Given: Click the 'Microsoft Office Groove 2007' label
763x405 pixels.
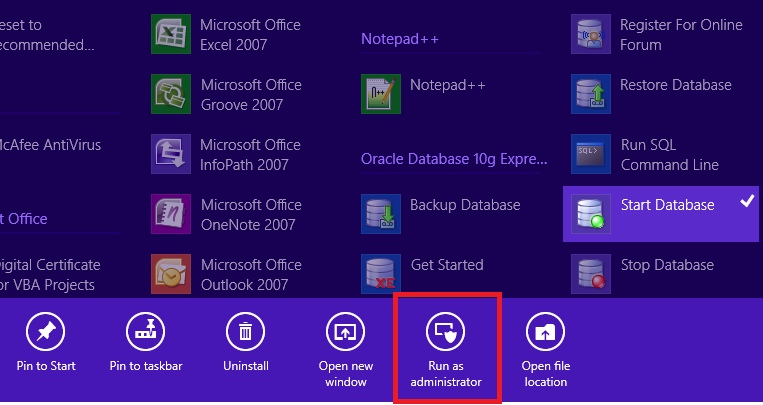Looking at the screenshot, I should [251, 94].
